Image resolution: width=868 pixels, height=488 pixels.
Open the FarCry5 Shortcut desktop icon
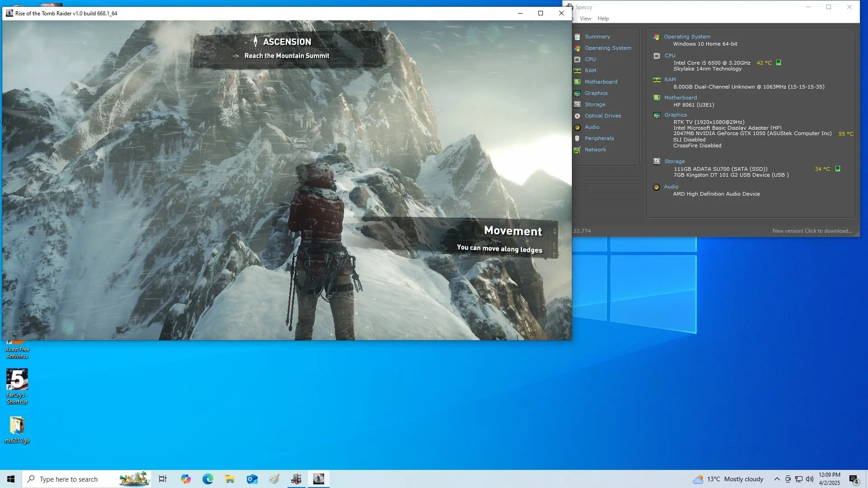tap(17, 386)
